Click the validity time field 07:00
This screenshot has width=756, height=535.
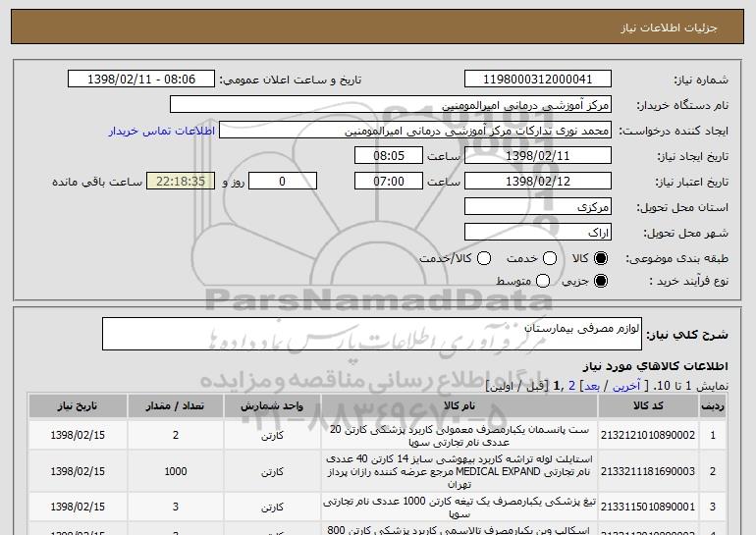click(389, 182)
